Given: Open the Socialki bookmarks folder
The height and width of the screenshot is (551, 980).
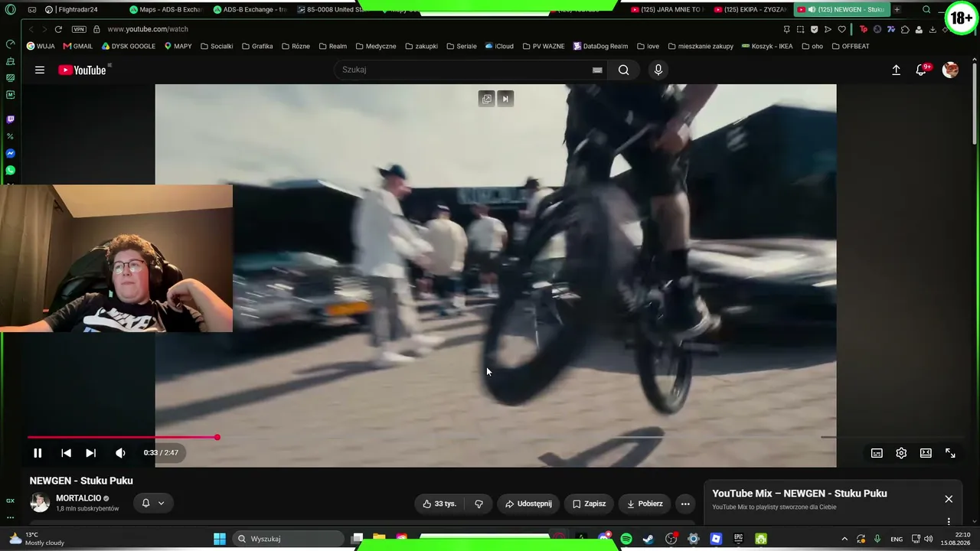Looking at the screenshot, I should (217, 46).
